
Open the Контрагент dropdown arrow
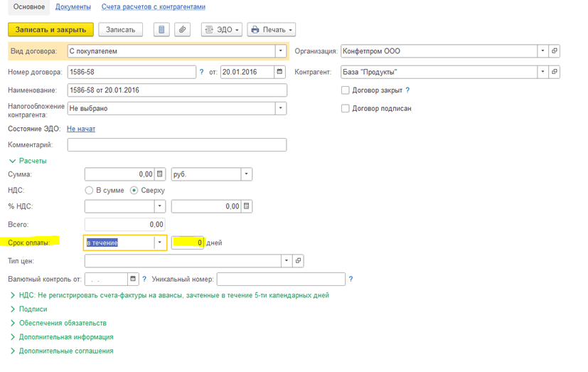[x=542, y=72]
